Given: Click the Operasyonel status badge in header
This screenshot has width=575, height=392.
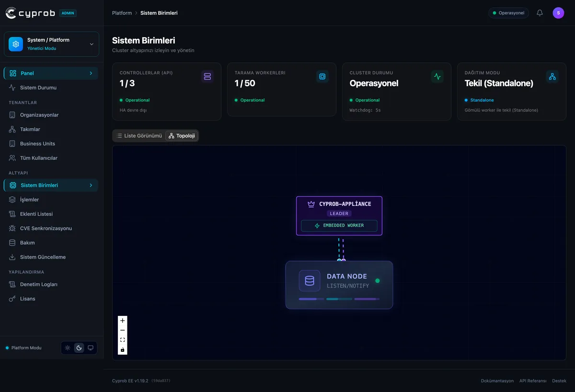Looking at the screenshot, I should click(x=508, y=13).
